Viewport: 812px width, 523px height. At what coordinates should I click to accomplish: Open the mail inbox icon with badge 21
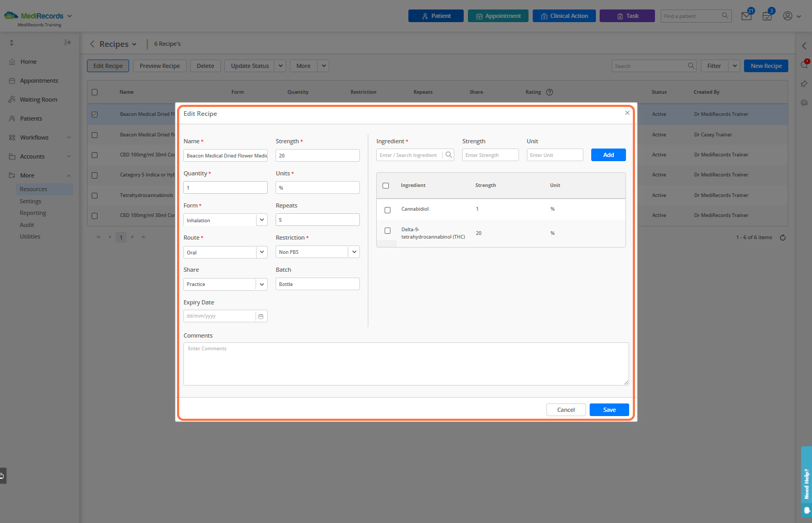click(747, 16)
